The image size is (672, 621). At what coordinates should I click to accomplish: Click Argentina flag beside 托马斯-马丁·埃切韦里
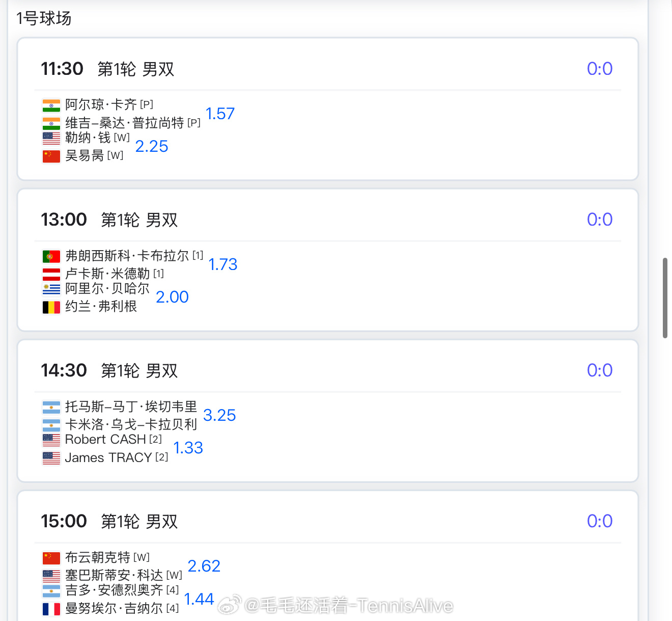pyautogui.click(x=51, y=407)
